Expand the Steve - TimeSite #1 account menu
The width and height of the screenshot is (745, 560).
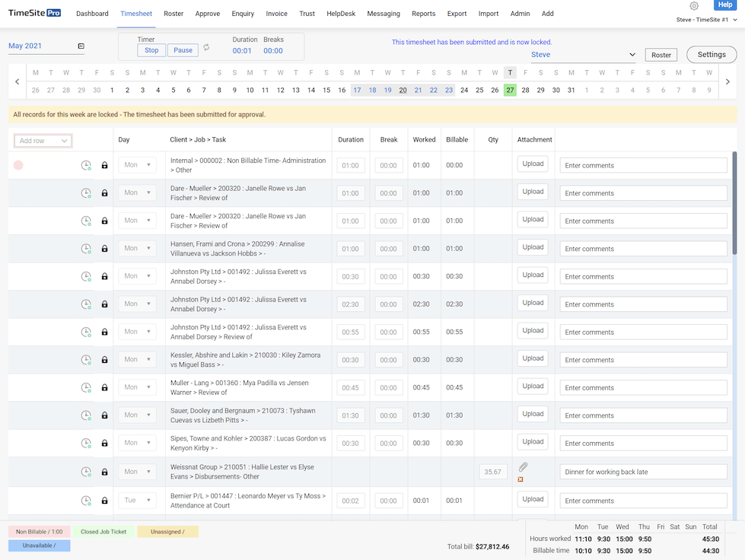click(706, 20)
